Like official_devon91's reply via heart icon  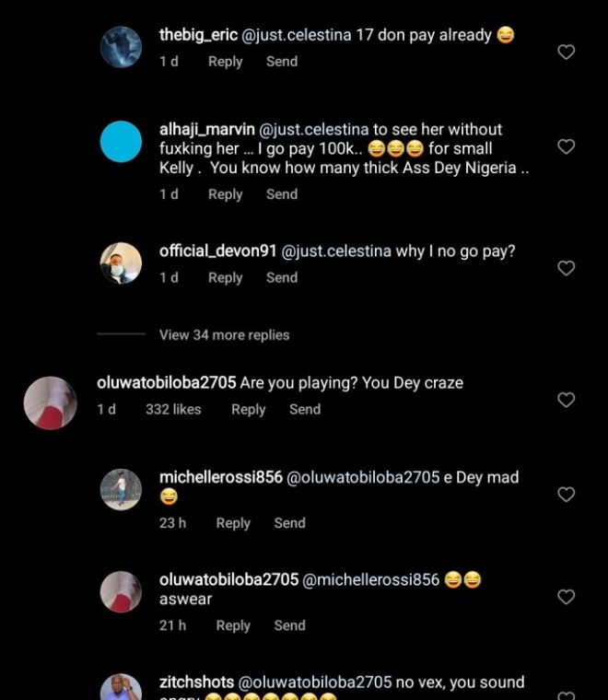point(567,268)
